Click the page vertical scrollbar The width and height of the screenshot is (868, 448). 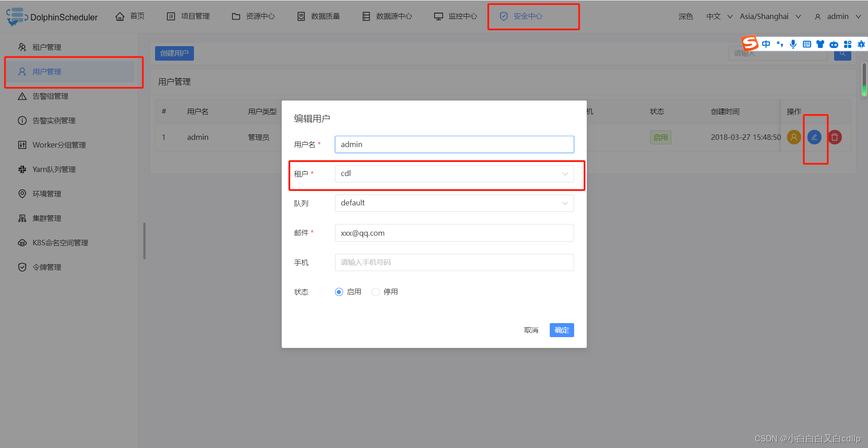864,80
